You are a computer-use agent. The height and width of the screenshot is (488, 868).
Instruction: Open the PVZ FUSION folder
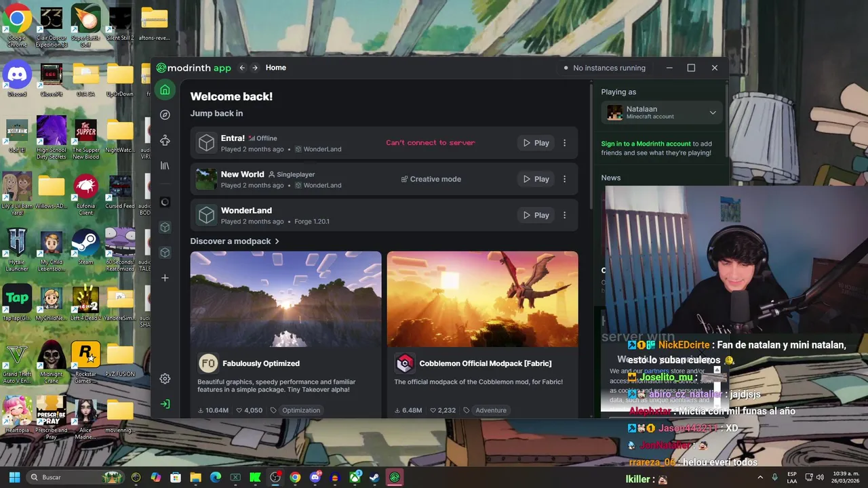click(120, 359)
